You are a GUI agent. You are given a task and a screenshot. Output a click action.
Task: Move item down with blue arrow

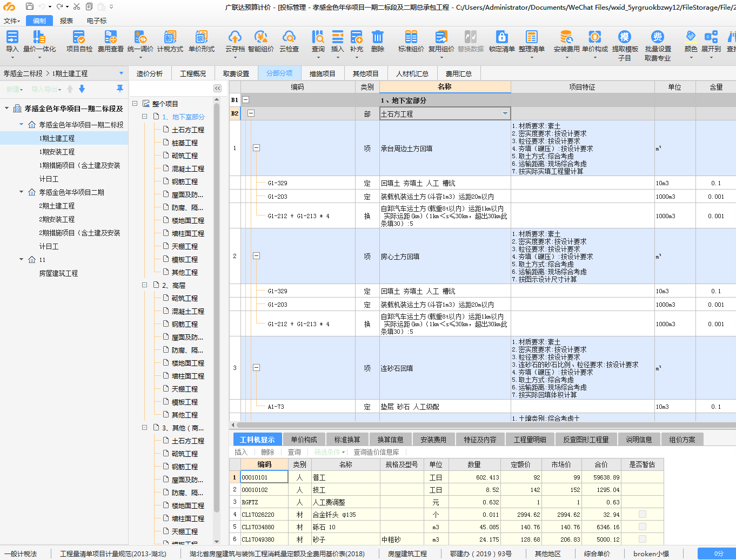coord(82,89)
